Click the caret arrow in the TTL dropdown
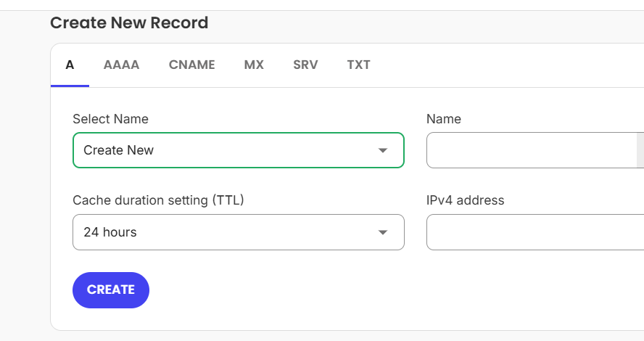The height and width of the screenshot is (341, 644). click(383, 233)
